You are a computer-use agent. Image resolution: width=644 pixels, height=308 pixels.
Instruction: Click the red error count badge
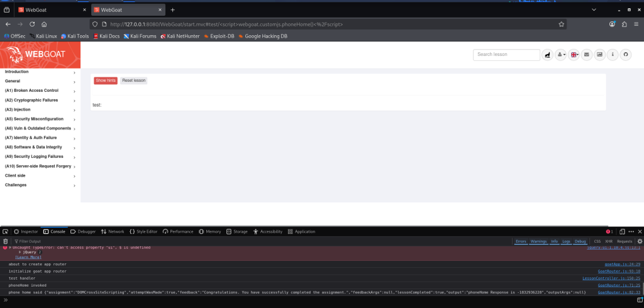tap(609, 231)
